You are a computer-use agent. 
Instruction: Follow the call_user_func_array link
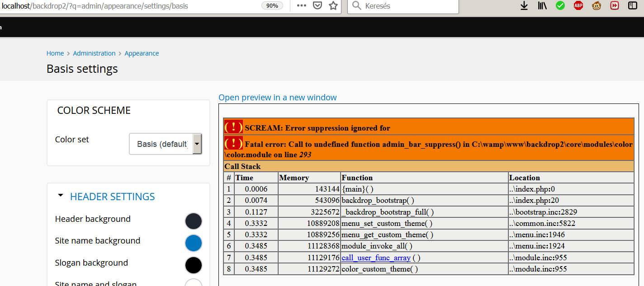click(x=376, y=258)
